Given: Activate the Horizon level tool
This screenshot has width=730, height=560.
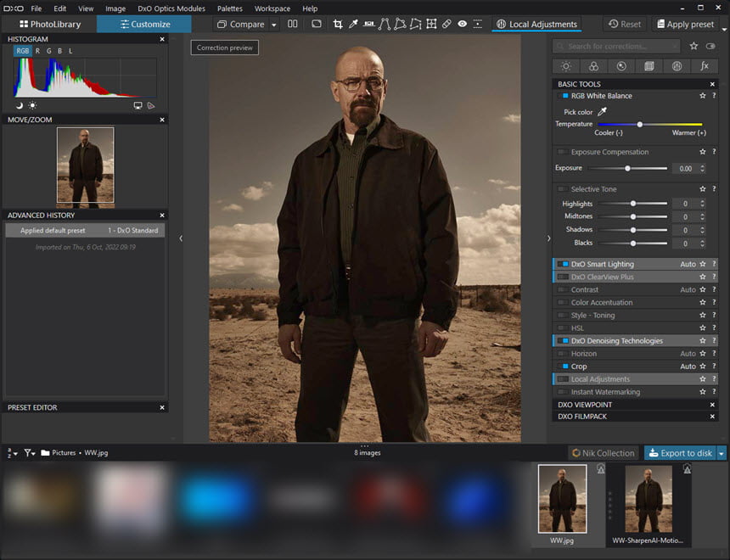Looking at the screenshot, I should [368, 25].
